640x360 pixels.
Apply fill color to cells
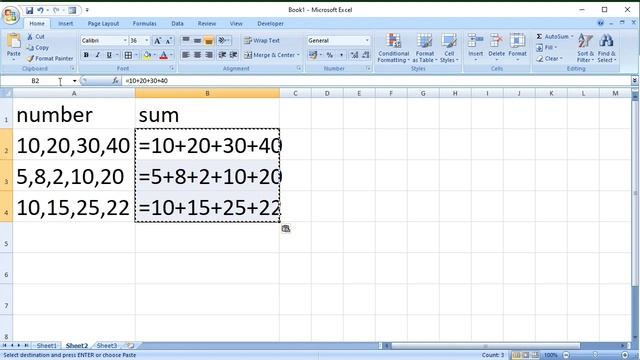tap(147, 55)
